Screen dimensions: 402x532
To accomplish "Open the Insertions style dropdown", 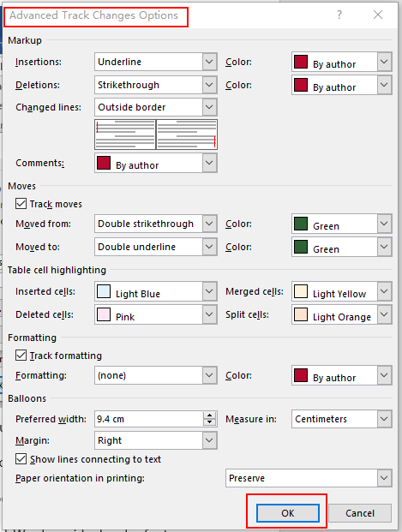I will [156, 62].
